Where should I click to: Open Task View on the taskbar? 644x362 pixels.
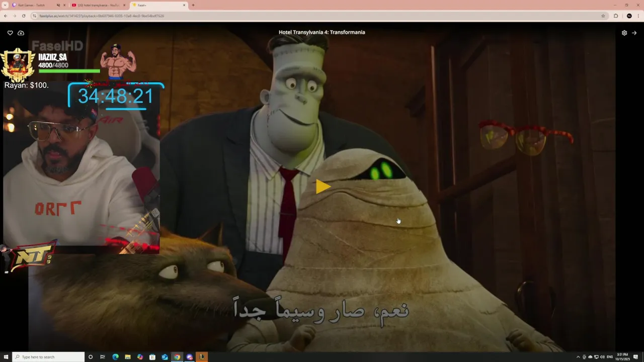103,357
